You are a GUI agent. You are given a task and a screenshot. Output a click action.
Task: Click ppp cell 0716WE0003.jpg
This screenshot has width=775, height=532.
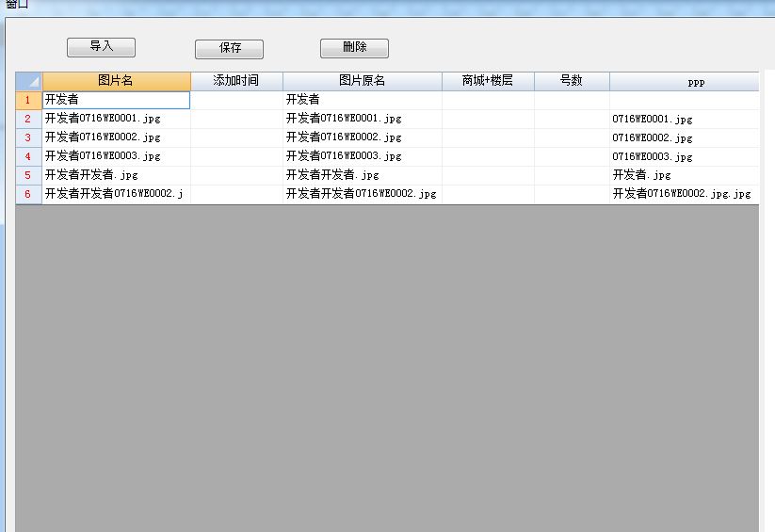pyautogui.click(x=684, y=156)
